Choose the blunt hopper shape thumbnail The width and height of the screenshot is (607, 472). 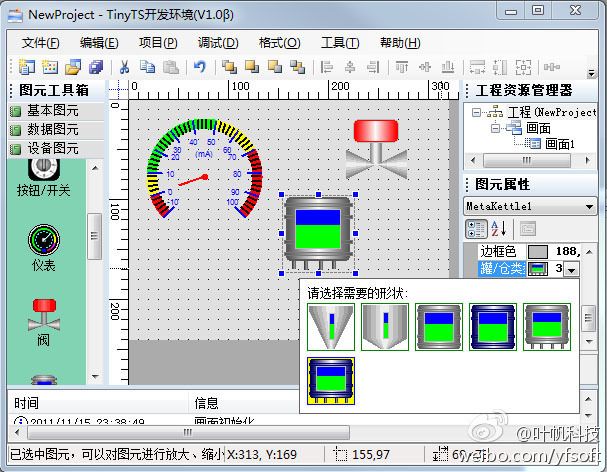point(385,327)
